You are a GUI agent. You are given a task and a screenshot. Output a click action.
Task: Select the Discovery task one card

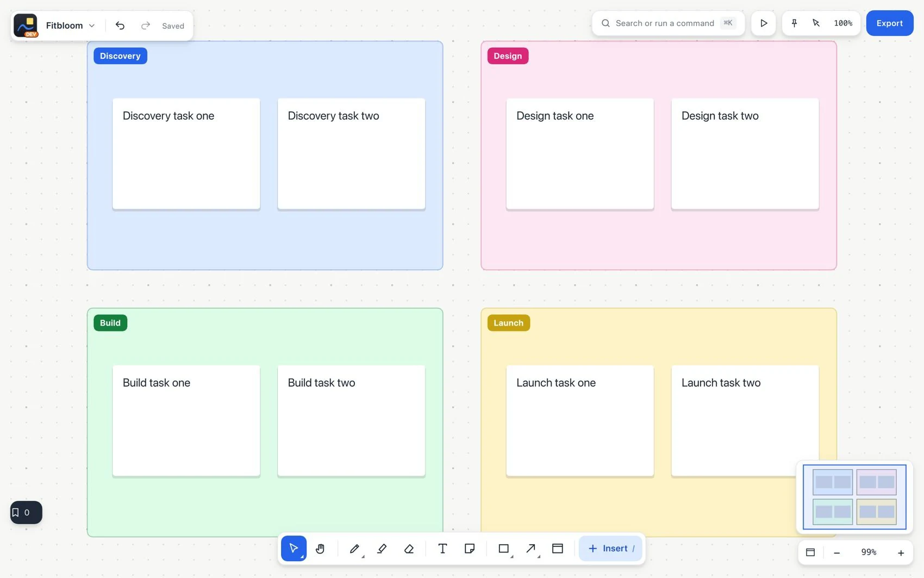(x=186, y=153)
